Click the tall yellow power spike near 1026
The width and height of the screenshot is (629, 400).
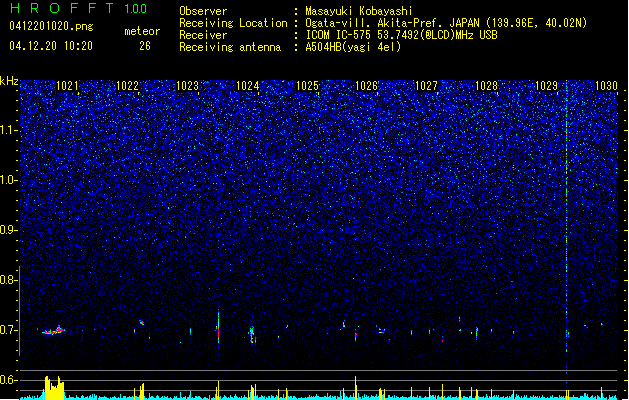click(x=355, y=388)
